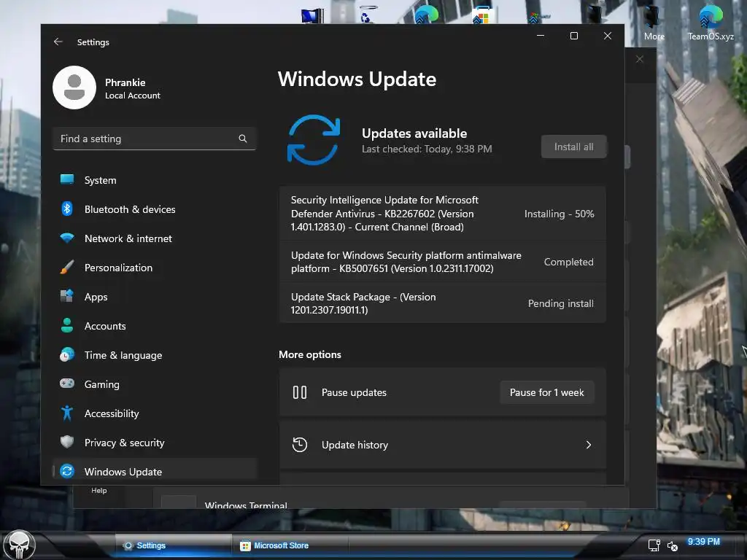
Task: Click the search magnifier in Find a setting
Action: pos(242,139)
